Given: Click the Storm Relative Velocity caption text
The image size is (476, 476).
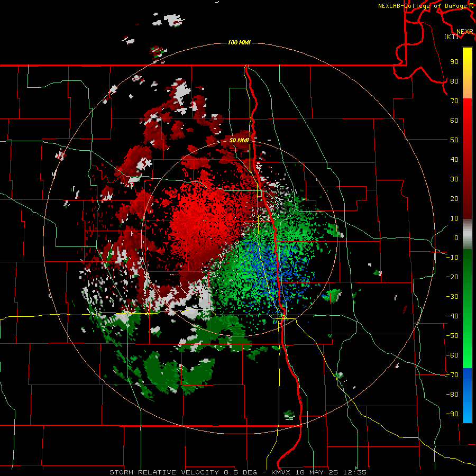Looking at the screenshot, I should [237, 472].
